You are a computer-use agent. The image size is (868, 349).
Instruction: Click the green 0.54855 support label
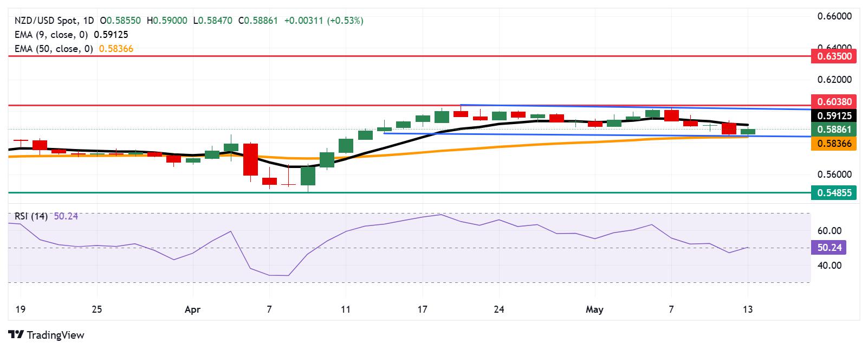coord(834,192)
